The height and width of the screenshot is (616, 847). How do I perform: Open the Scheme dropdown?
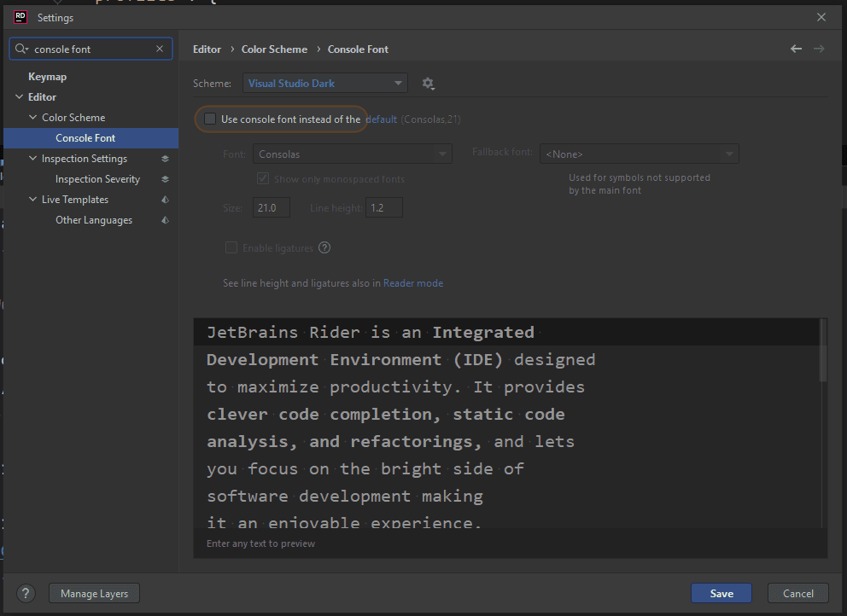(x=325, y=84)
